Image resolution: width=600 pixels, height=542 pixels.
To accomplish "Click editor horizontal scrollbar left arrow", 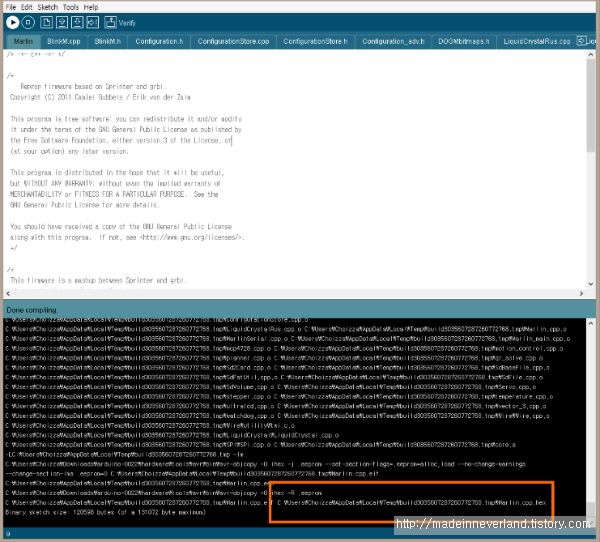I will coord(8,294).
